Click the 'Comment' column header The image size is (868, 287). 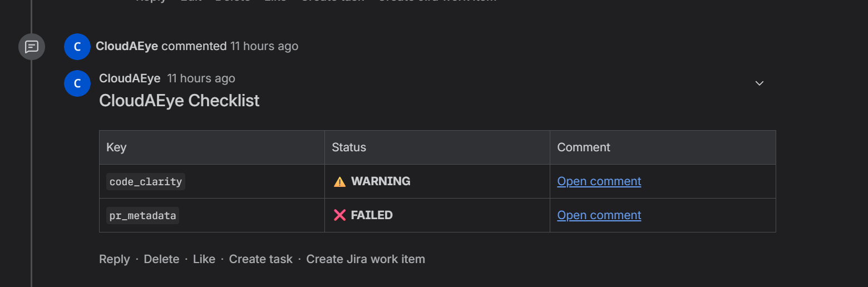point(663,147)
